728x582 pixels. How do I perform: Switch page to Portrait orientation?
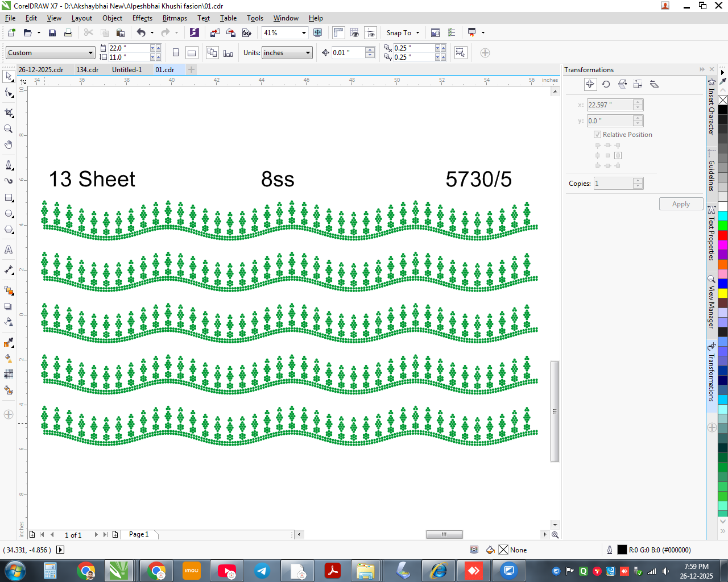[x=176, y=53]
